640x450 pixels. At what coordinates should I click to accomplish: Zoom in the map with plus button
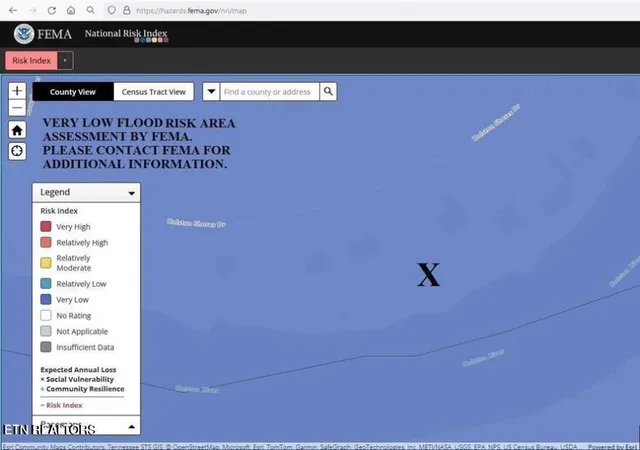pos(17,90)
